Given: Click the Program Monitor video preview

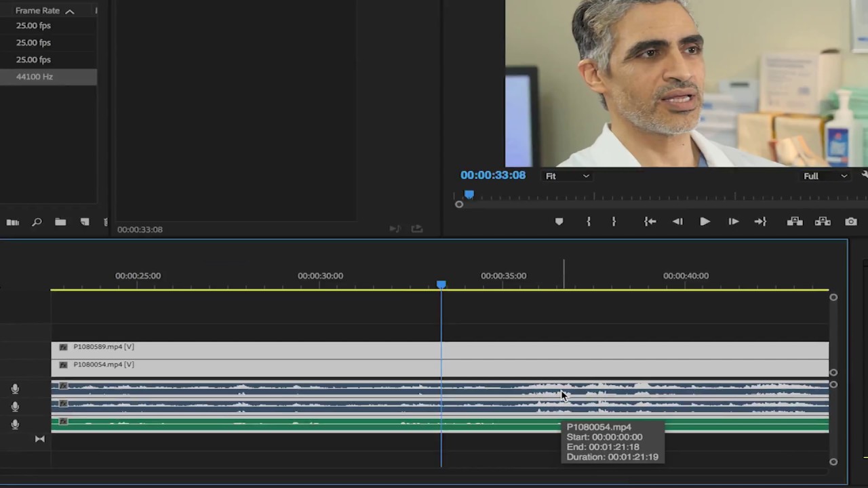Looking at the screenshot, I should click(686, 83).
